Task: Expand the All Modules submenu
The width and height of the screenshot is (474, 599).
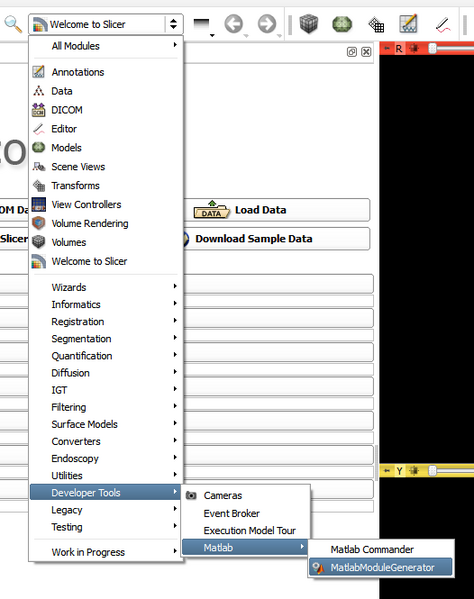Action: pyautogui.click(x=106, y=46)
